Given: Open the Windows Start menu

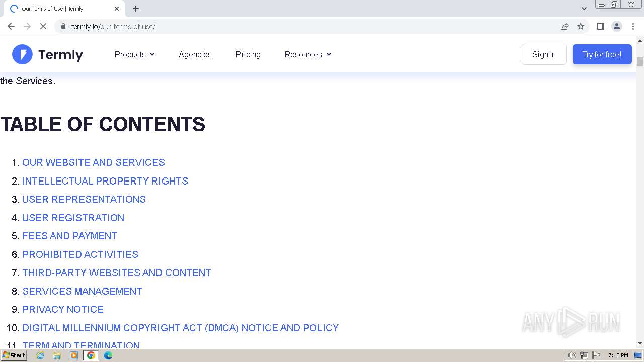Looking at the screenshot, I should pos(14,355).
